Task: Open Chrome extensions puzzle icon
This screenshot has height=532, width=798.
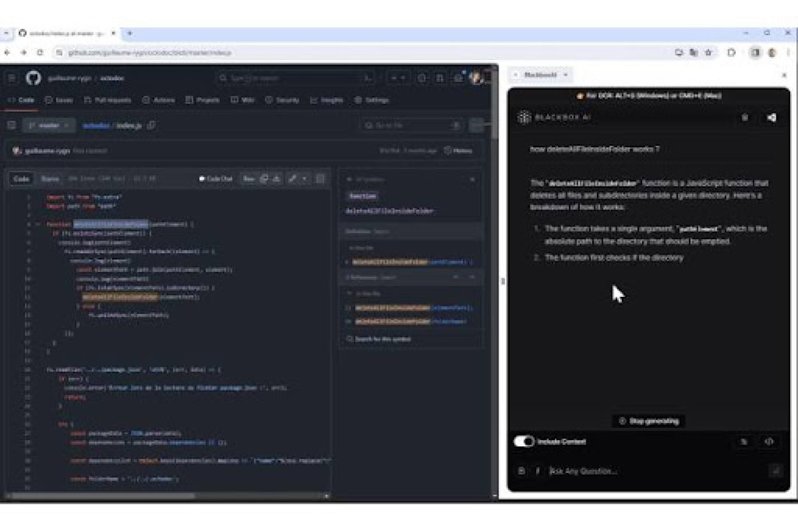Action: [731, 53]
